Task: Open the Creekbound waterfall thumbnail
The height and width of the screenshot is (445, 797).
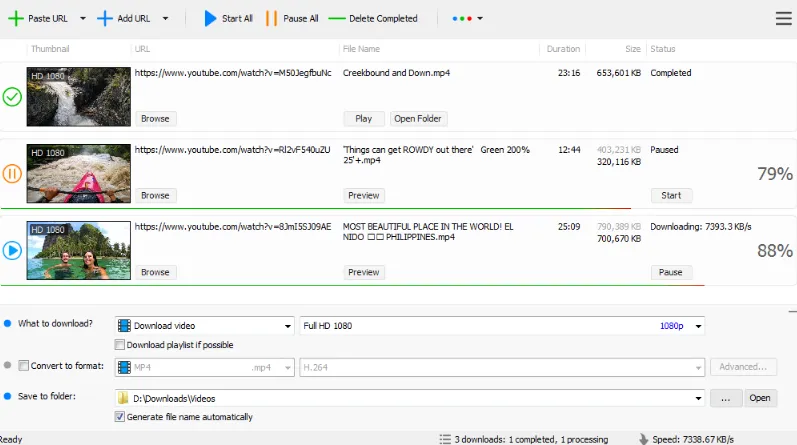Action: click(x=79, y=97)
